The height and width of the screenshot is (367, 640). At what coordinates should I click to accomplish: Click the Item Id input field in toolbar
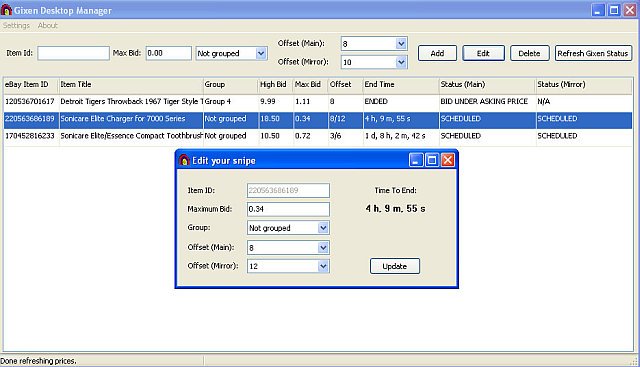click(73, 53)
